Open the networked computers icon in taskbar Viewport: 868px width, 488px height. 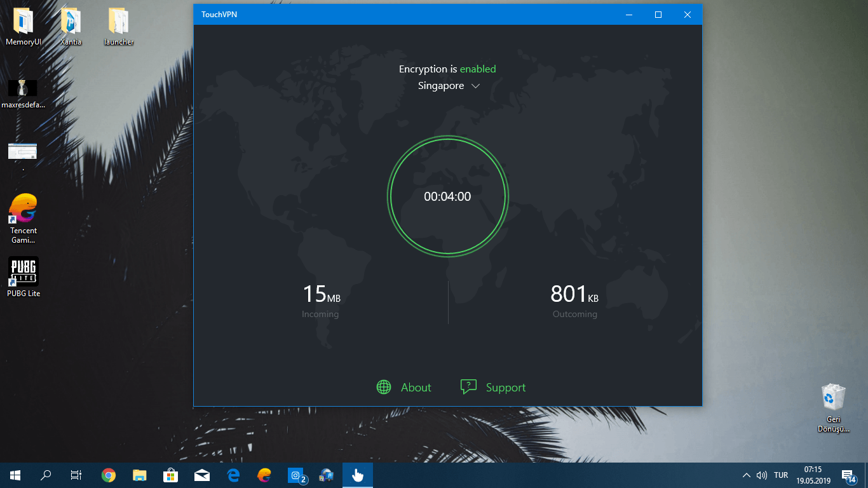coord(327,475)
